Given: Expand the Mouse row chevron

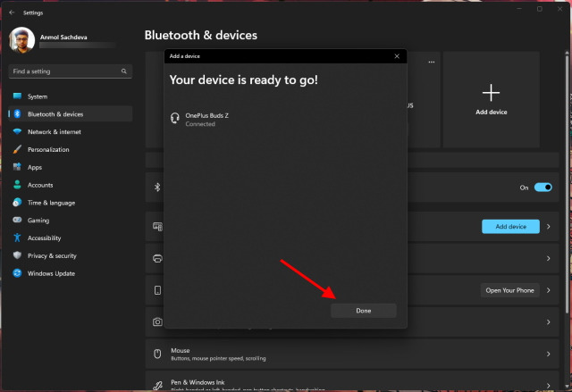Looking at the screenshot, I should tap(548, 354).
